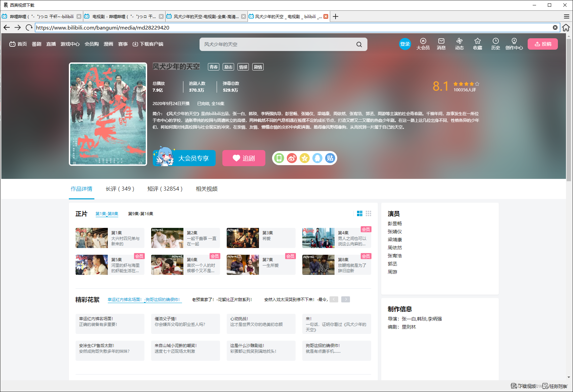Open 下载客户端 link
Image resolution: width=573 pixels, height=392 pixels.
point(148,44)
